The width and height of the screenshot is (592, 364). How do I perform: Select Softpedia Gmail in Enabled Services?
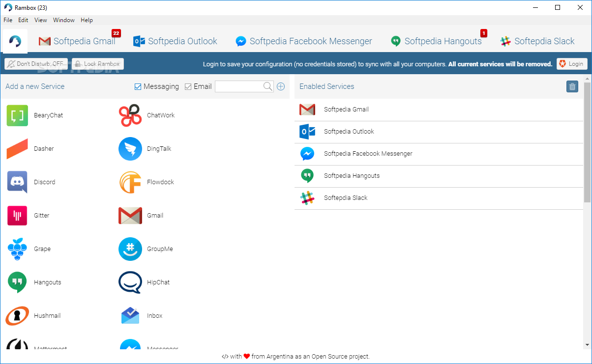coord(439,110)
